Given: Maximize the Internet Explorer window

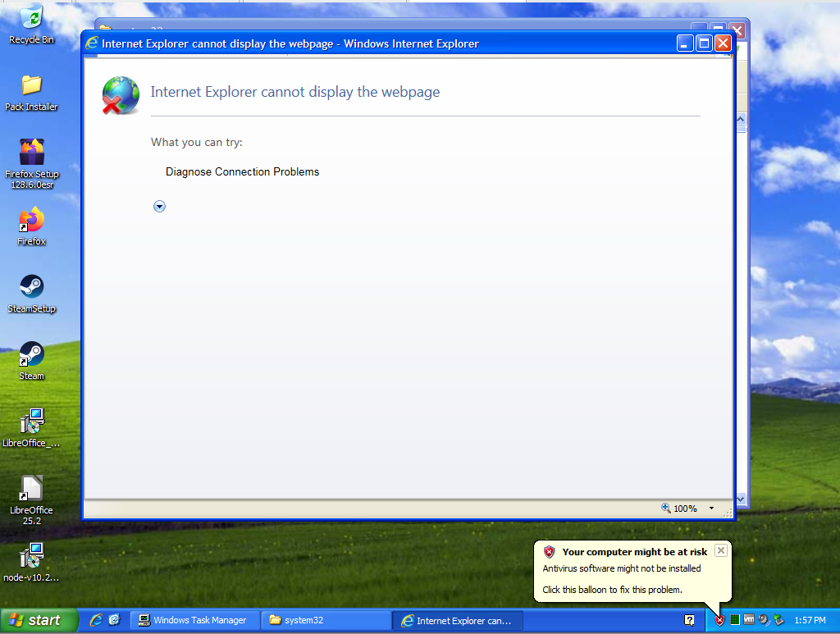Looking at the screenshot, I should pyautogui.click(x=704, y=43).
